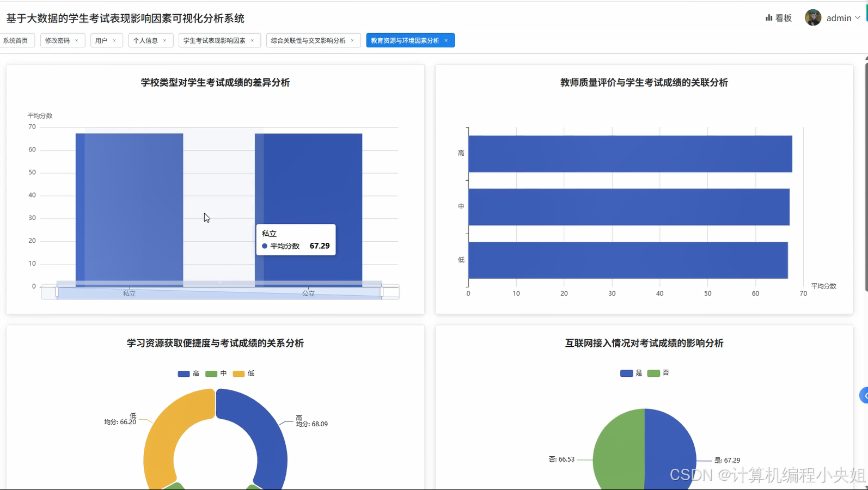Close the 用户 tab
The height and width of the screenshot is (490, 868).
114,40
